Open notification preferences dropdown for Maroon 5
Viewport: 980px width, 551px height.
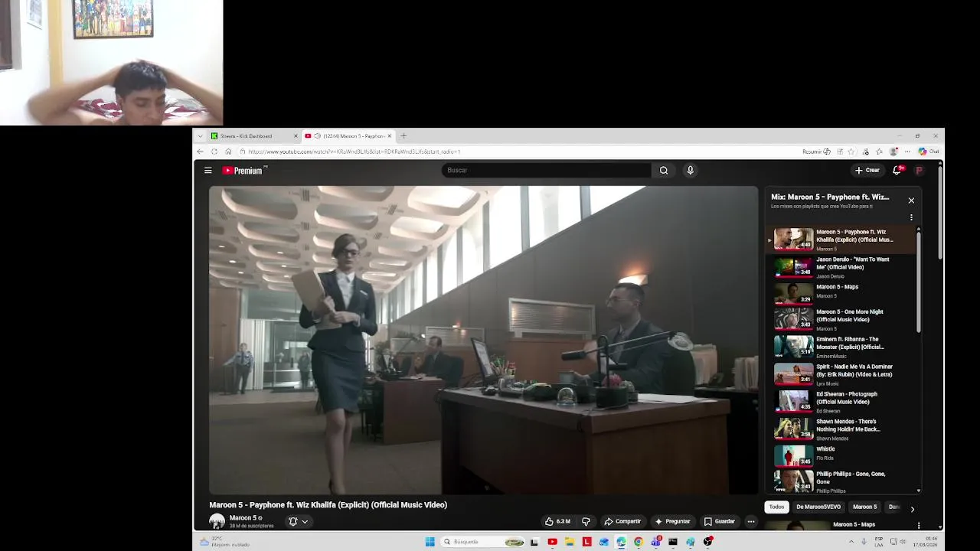(x=298, y=521)
